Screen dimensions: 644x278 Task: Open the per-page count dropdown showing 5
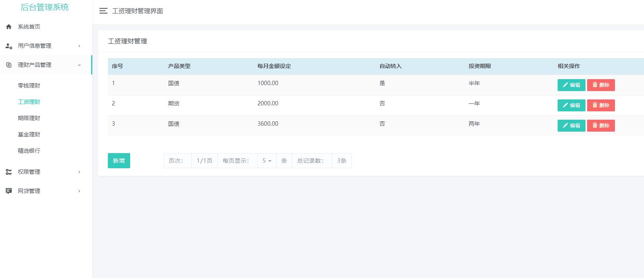coord(267,161)
